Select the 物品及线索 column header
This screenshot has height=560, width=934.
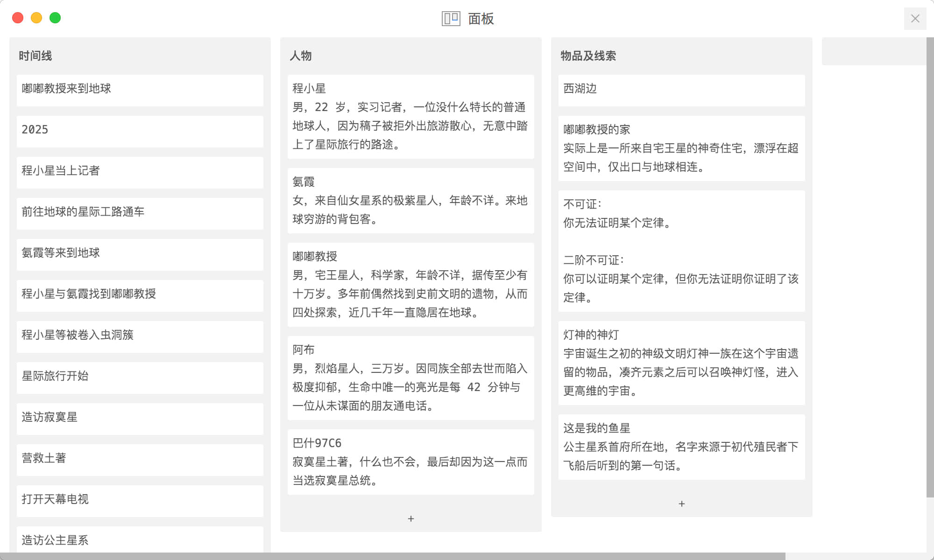click(588, 56)
